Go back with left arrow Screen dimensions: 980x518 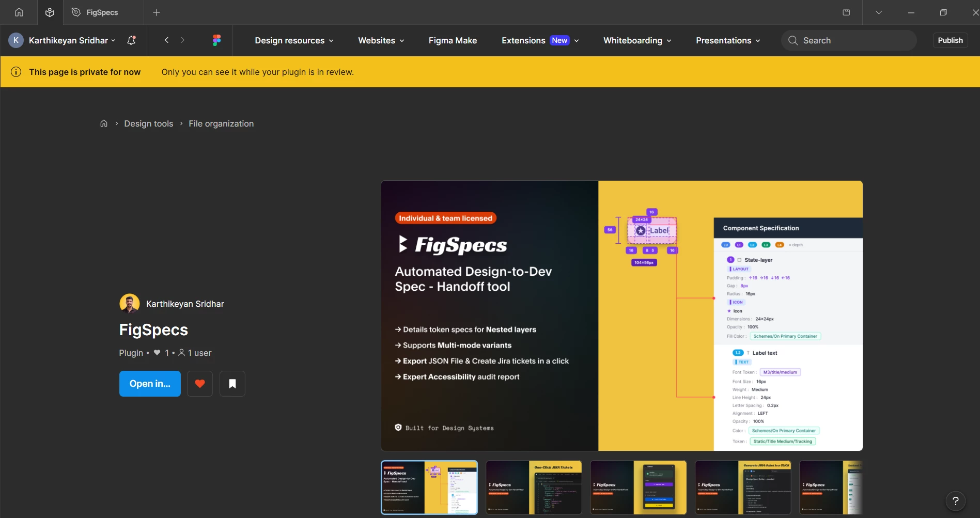166,40
